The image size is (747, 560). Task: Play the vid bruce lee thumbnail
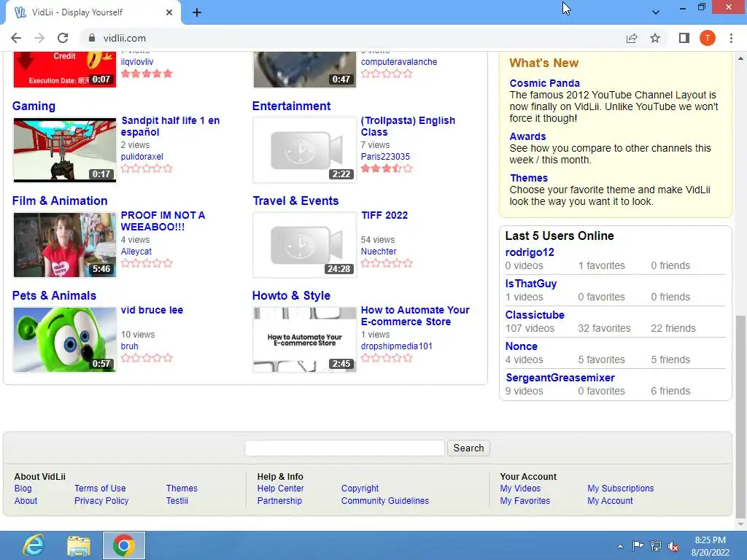(65, 340)
